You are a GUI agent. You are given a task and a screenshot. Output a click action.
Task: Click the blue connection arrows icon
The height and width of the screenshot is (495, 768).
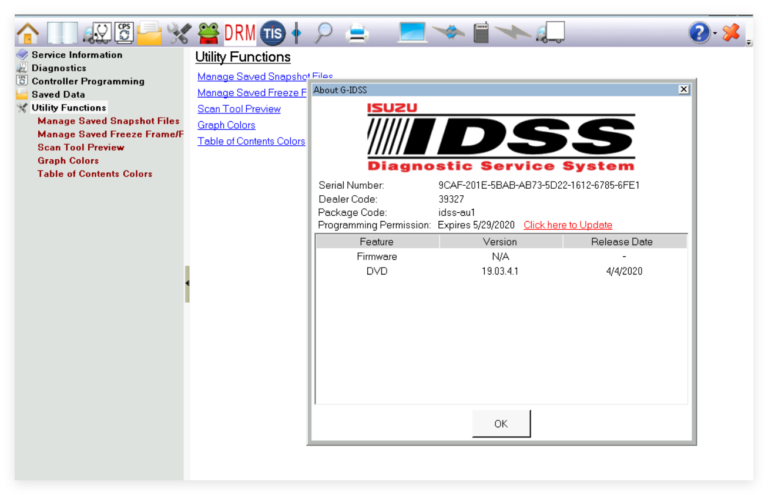(x=449, y=32)
